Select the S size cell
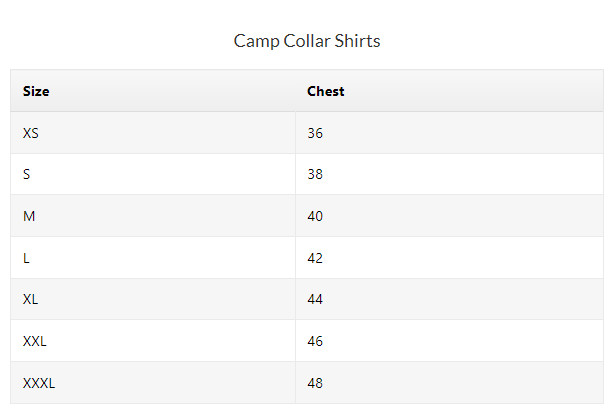This screenshot has height=420, width=616. click(x=27, y=174)
